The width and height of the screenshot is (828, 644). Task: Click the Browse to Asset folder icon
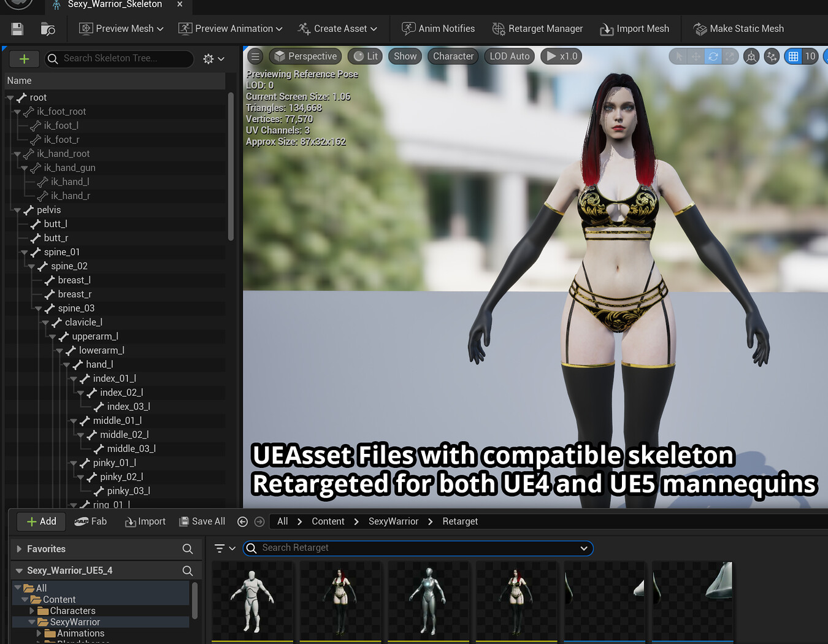tap(47, 29)
